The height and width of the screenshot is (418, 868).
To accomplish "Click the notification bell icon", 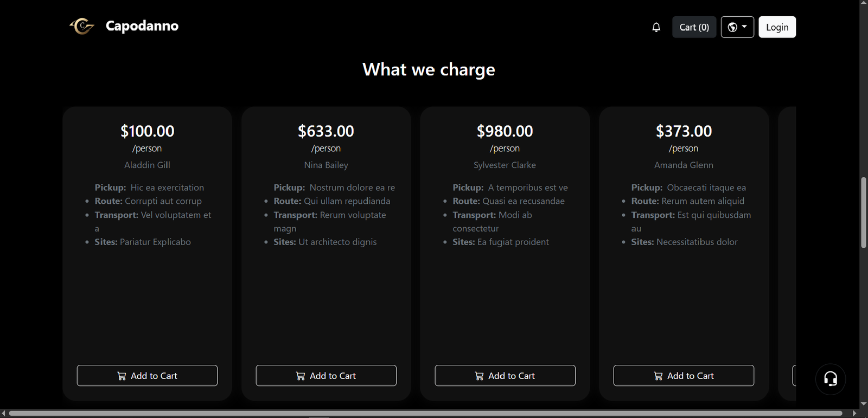I will 656,27.
